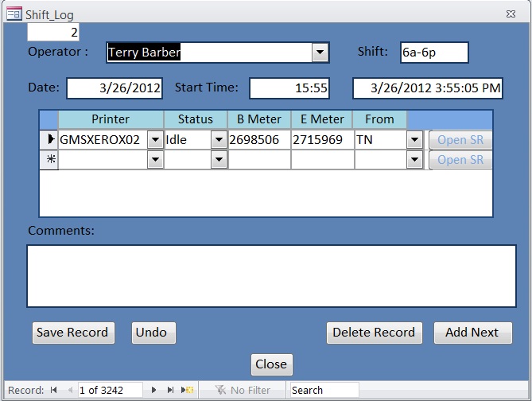This screenshot has width=532, height=401.
Task: Click the Undo button
Action: pyautogui.click(x=153, y=333)
